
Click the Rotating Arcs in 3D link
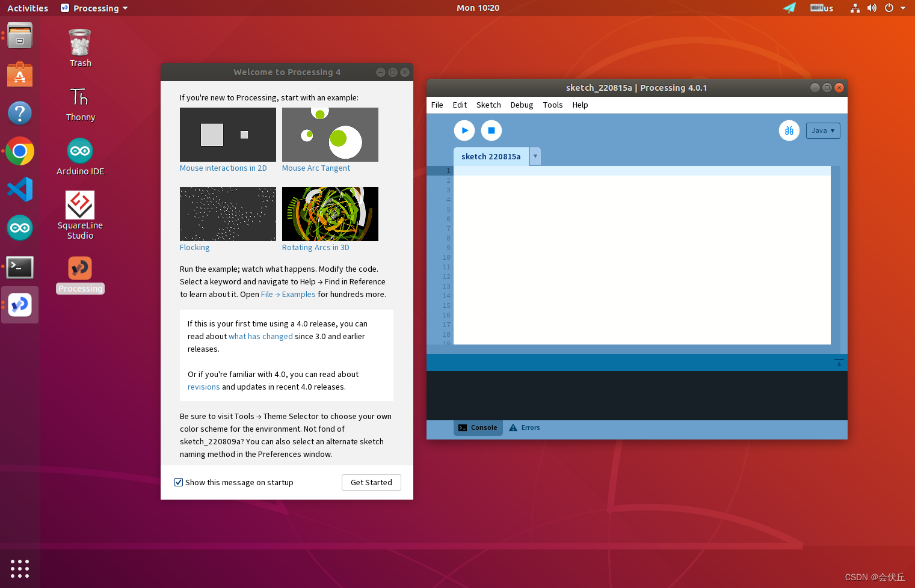pos(316,248)
